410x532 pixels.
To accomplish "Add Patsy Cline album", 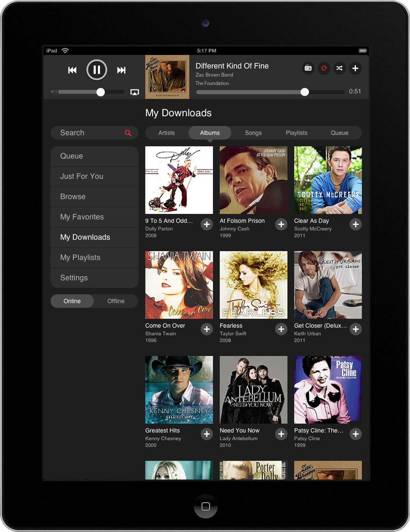I will [356, 434].
